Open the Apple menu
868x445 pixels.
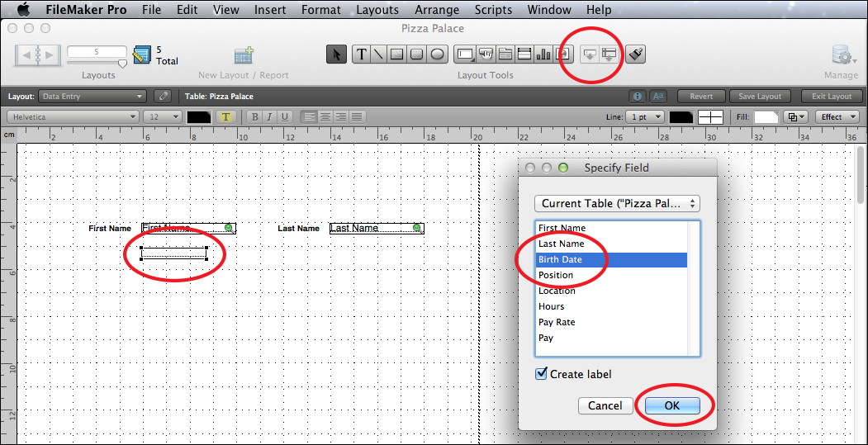click(25, 9)
